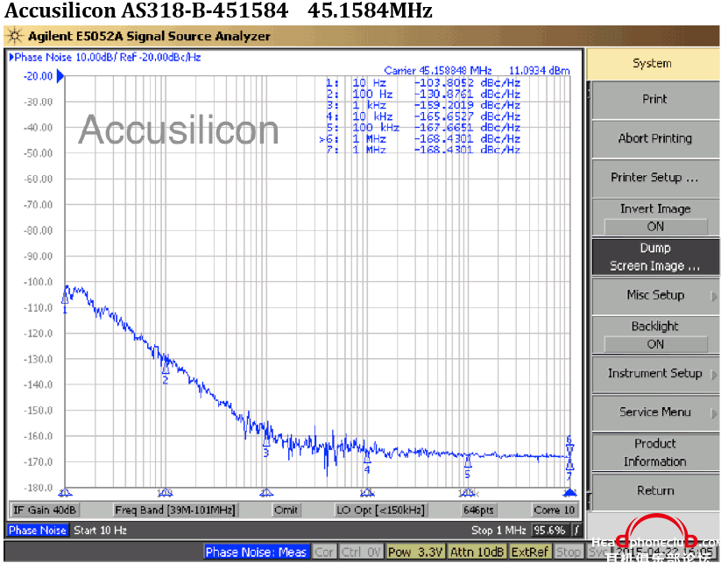Open Printer Setup softkey
The height and width of the screenshot is (570, 728).
click(655, 178)
